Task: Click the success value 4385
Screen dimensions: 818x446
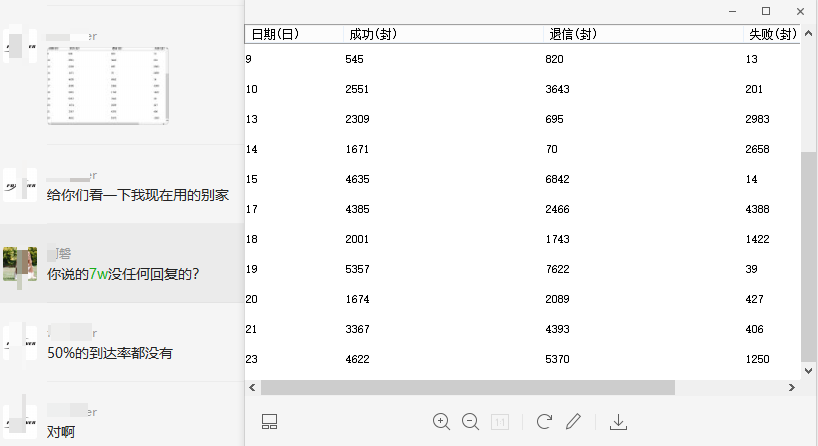Action: point(357,209)
